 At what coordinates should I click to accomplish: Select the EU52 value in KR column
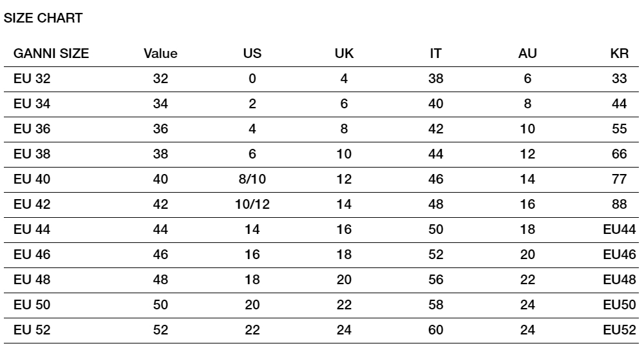[620, 330]
